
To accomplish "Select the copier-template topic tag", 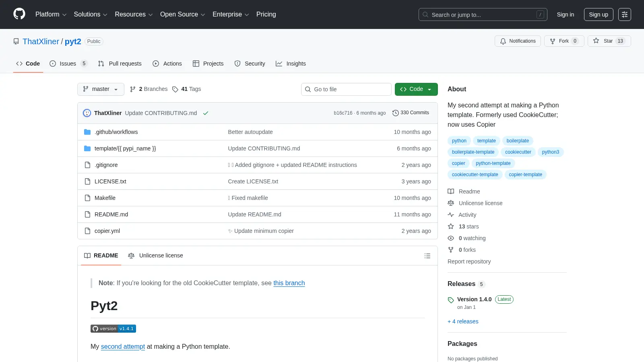I will tap(525, 175).
